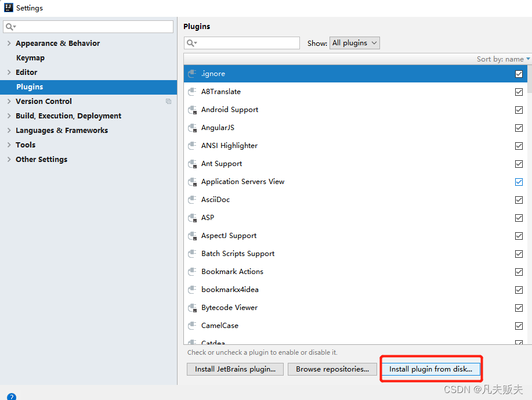Uncheck the Application Servers View plugin
The image size is (532, 400).
click(519, 182)
